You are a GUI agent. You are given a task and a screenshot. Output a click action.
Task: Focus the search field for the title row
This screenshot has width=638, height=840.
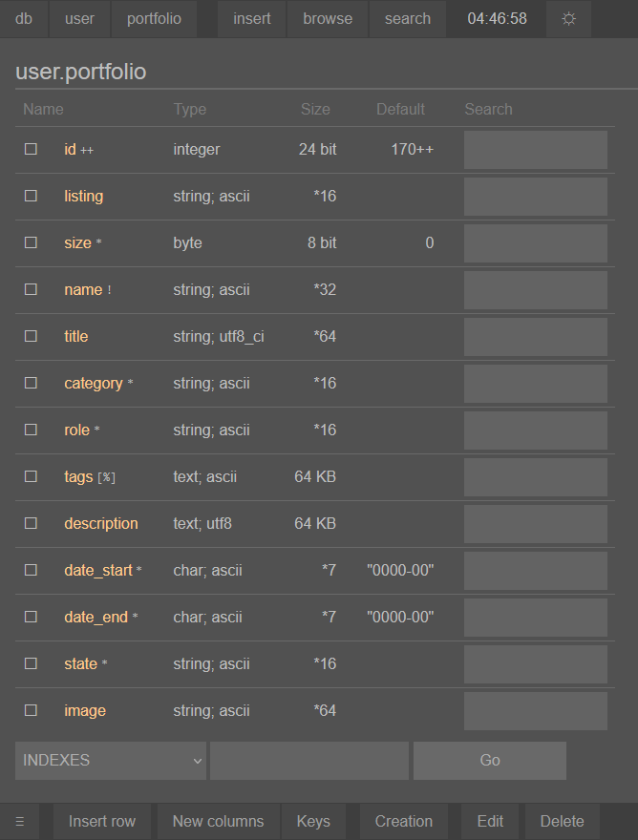point(535,337)
